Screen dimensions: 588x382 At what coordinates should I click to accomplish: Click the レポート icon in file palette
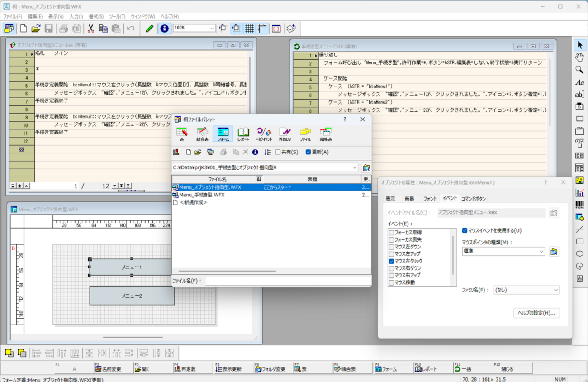pos(243,134)
